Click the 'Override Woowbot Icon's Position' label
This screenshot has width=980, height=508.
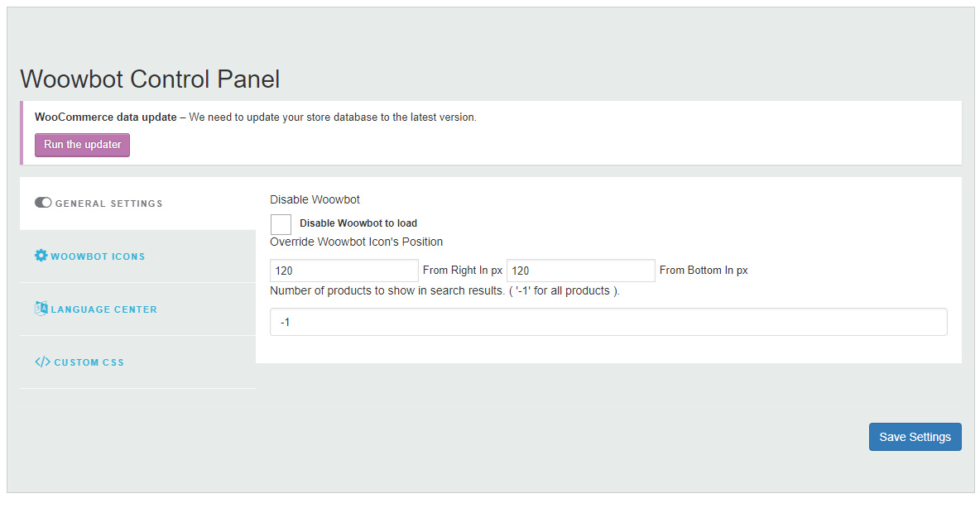(x=356, y=242)
